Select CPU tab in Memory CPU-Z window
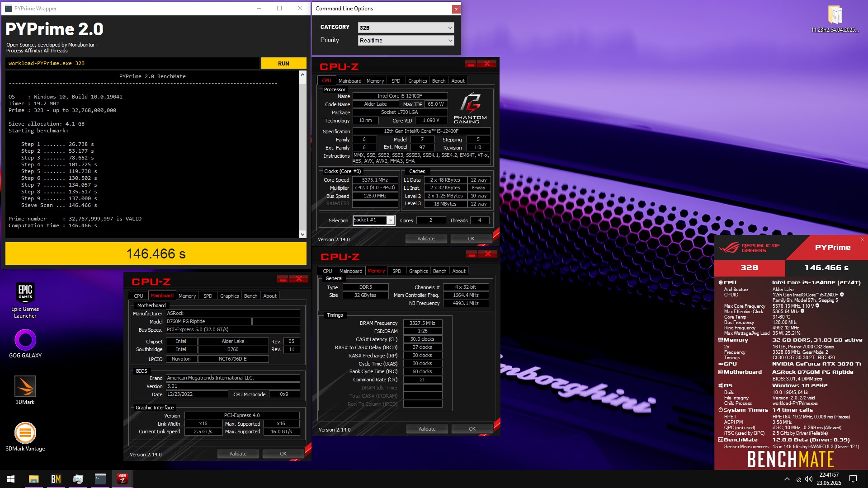This screenshot has height=488, width=868. point(327,271)
